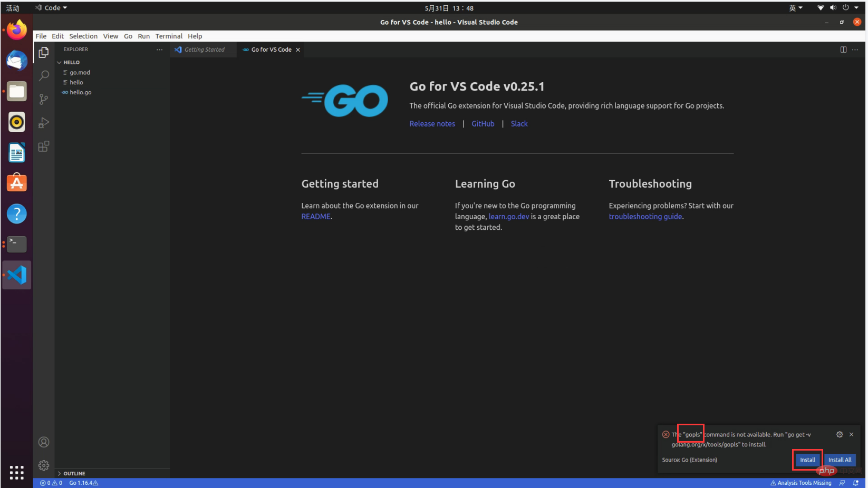Click Install All button
This screenshot has width=868, height=488.
[840, 460]
